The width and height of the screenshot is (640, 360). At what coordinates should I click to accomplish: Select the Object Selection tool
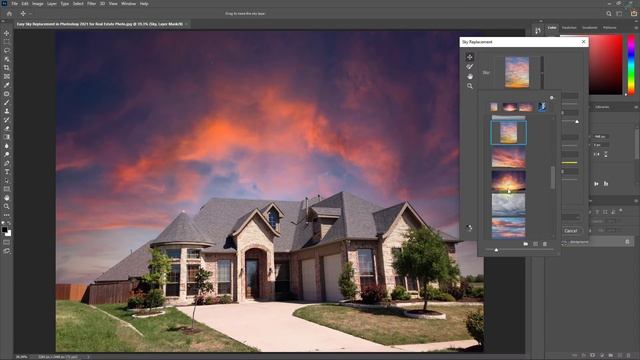tap(7, 59)
